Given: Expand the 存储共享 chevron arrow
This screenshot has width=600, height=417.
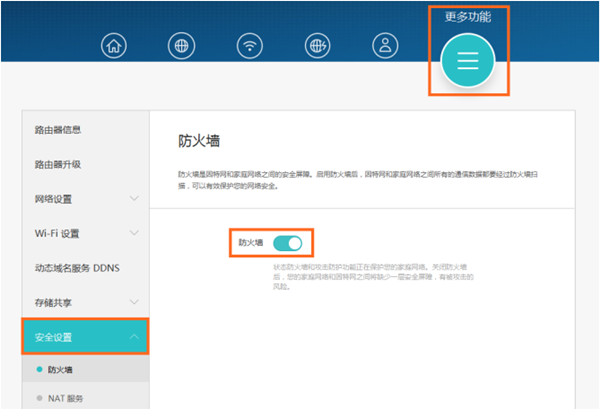Looking at the screenshot, I should [x=135, y=301].
